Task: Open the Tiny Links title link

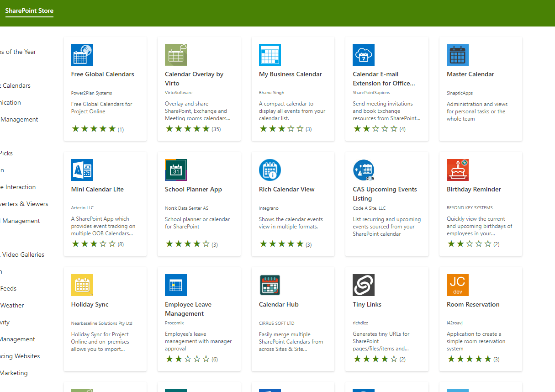Action: 367,304
